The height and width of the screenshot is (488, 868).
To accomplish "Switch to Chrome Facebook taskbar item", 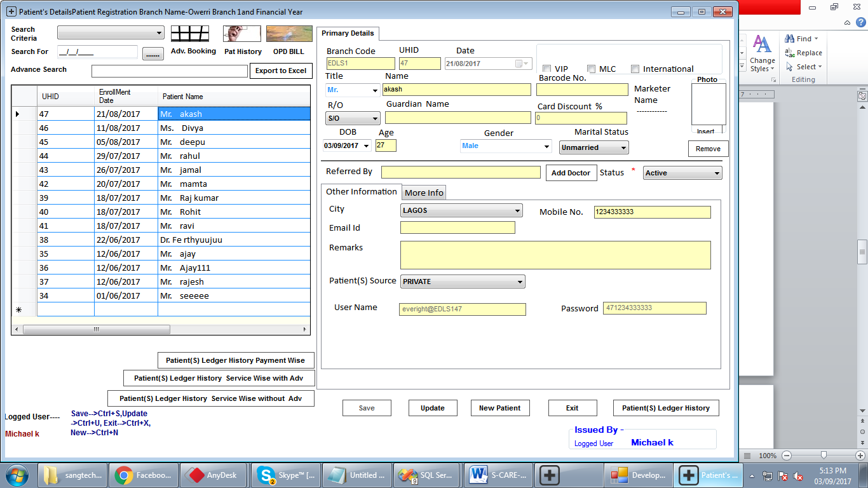I will (x=143, y=475).
